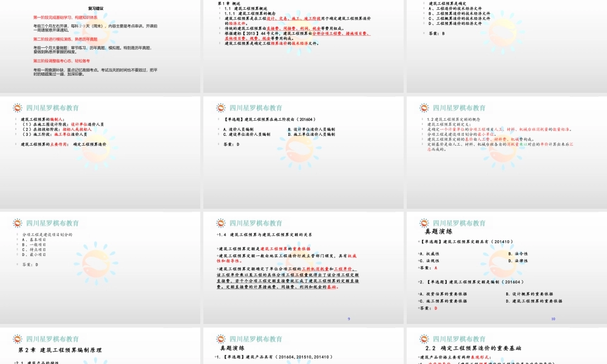The width and height of the screenshot is (607, 364).
Task: Click the 第2章 建筑工程预算编制原理 title
Action: pos(59,350)
